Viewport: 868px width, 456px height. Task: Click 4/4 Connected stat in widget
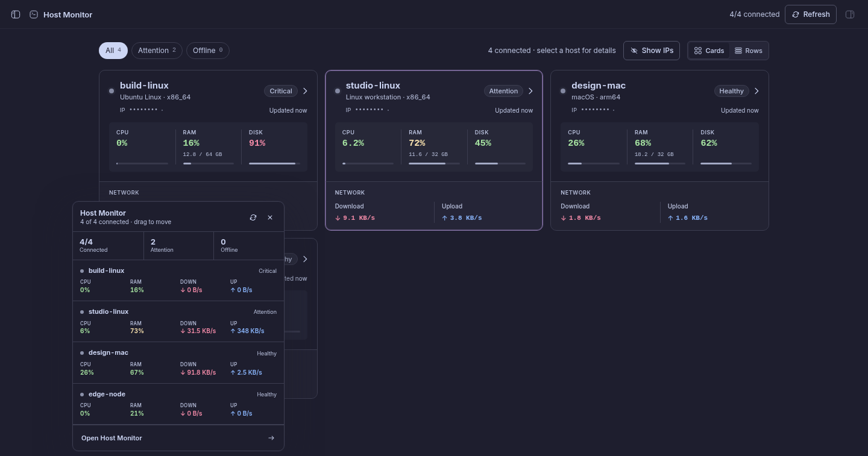108,245
